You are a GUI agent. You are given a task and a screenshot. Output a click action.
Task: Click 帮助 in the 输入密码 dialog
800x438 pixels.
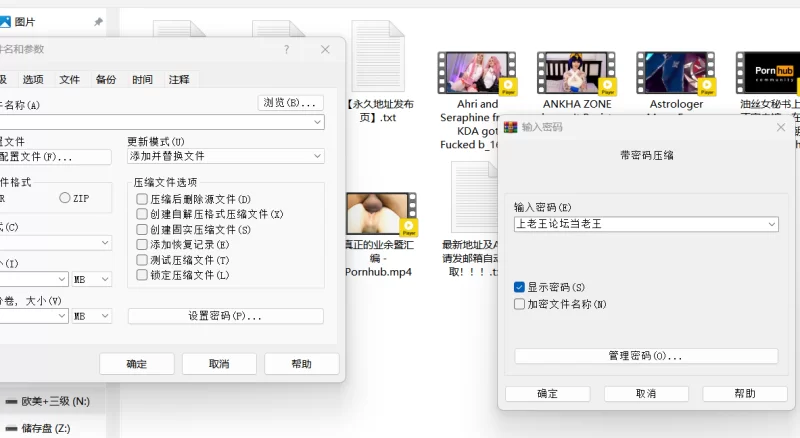(x=745, y=394)
